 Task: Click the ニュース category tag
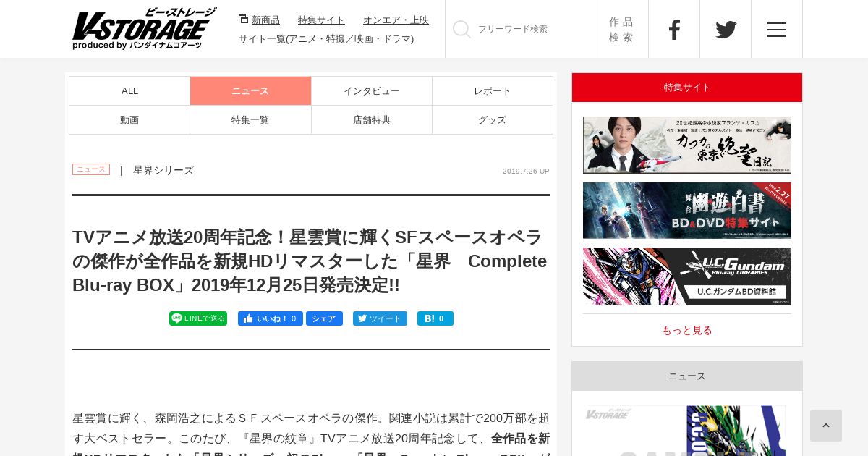(91, 169)
